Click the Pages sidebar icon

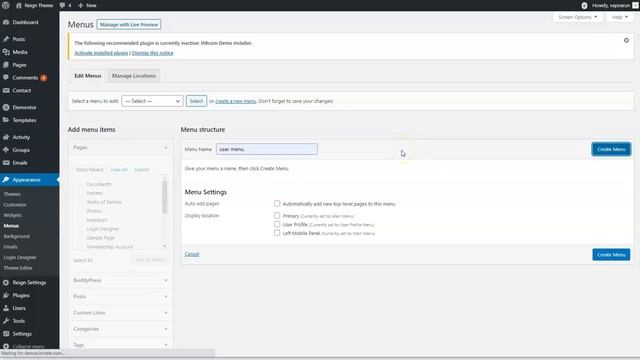pos(6,65)
